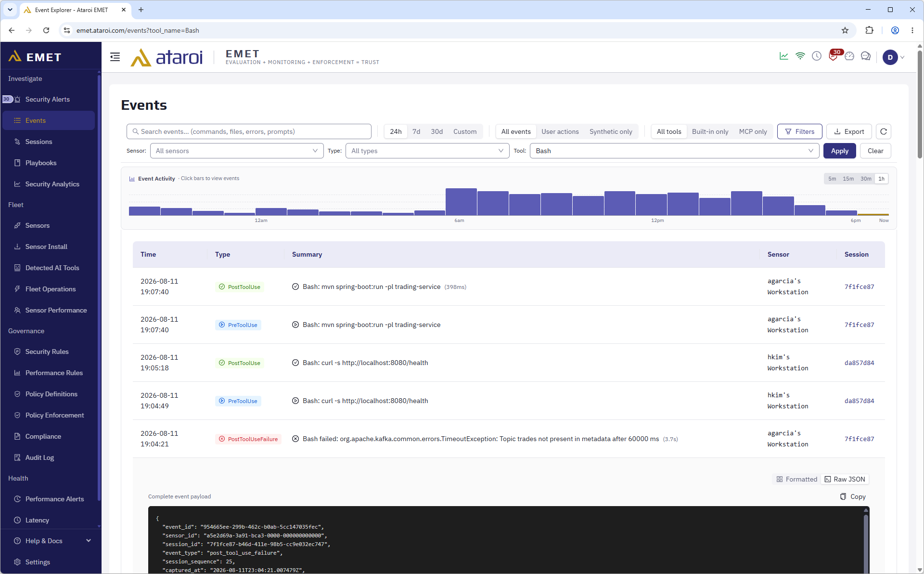Switch to Synthetic only filter
This screenshot has height=574, width=924.
(x=611, y=131)
